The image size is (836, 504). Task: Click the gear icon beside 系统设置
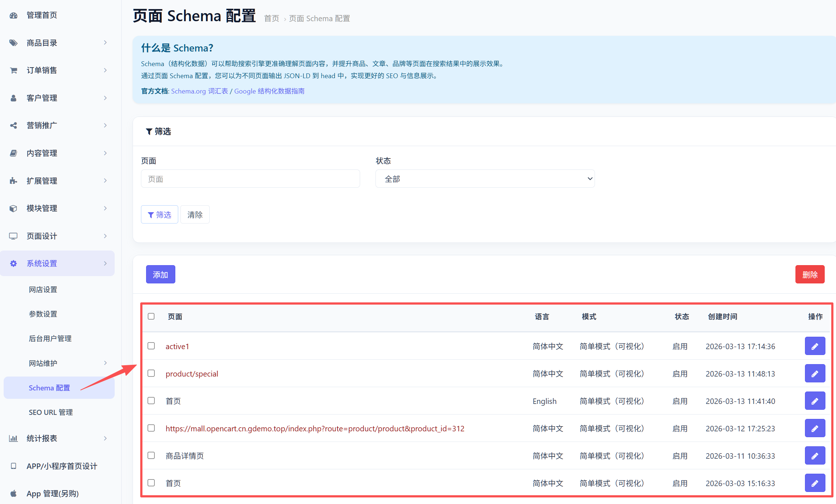click(x=14, y=263)
